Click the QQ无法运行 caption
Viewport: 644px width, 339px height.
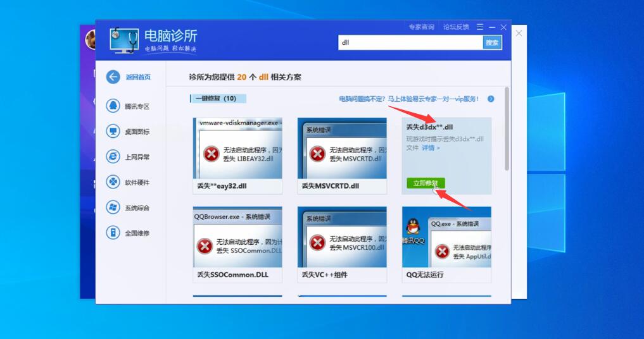(x=425, y=274)
